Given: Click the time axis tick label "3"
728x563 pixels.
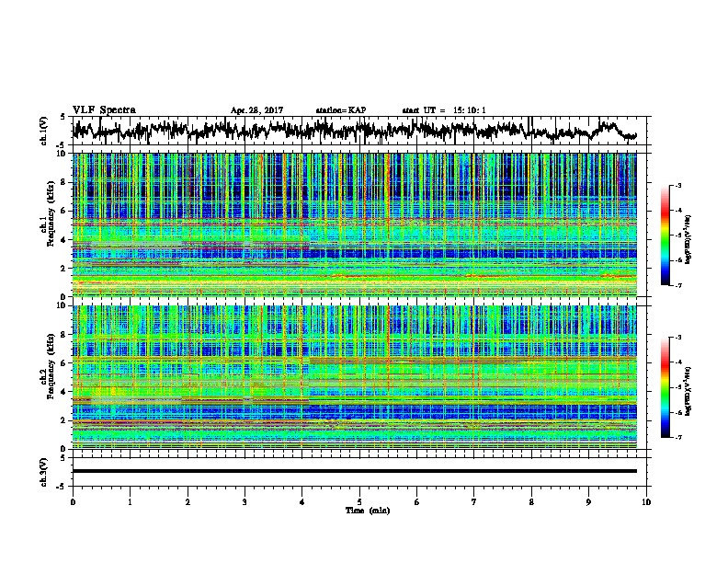Looking at the screenshot, I should click(245, 502).
